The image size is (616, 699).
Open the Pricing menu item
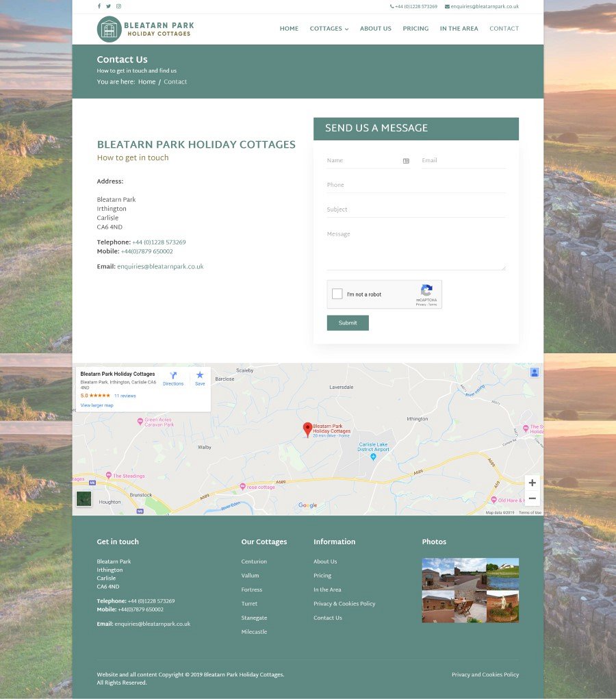coord(415,29)
